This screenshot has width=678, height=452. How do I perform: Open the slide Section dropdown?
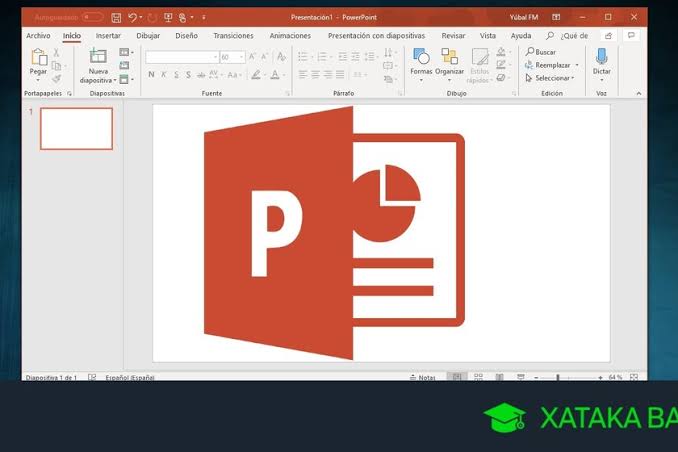(x=126, y=79)
